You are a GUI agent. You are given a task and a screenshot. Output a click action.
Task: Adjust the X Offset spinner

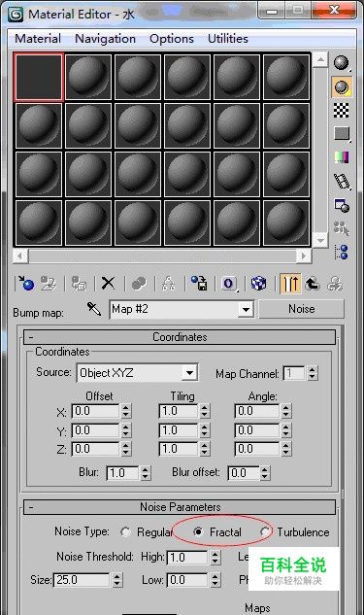coord(126,411)
